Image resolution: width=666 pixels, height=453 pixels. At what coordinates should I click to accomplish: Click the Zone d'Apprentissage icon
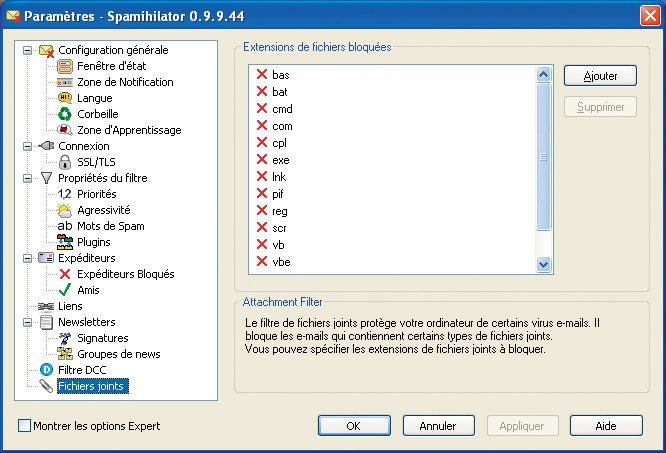65,130
